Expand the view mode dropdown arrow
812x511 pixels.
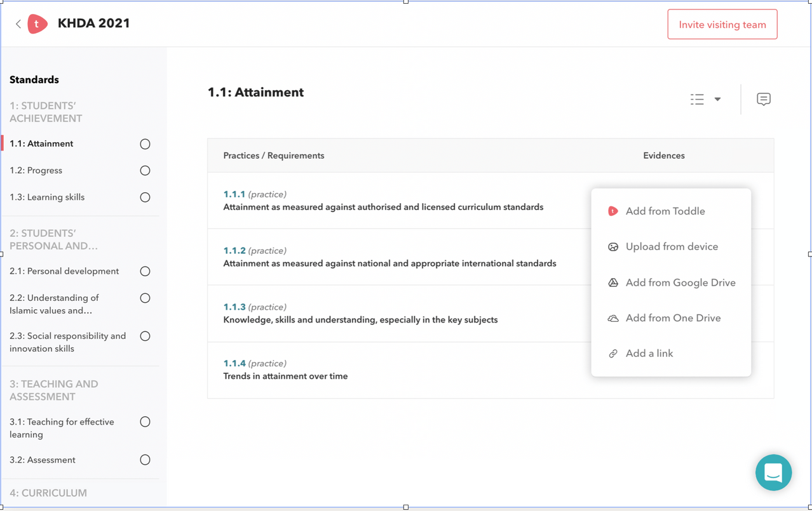(x=717, y=99)
